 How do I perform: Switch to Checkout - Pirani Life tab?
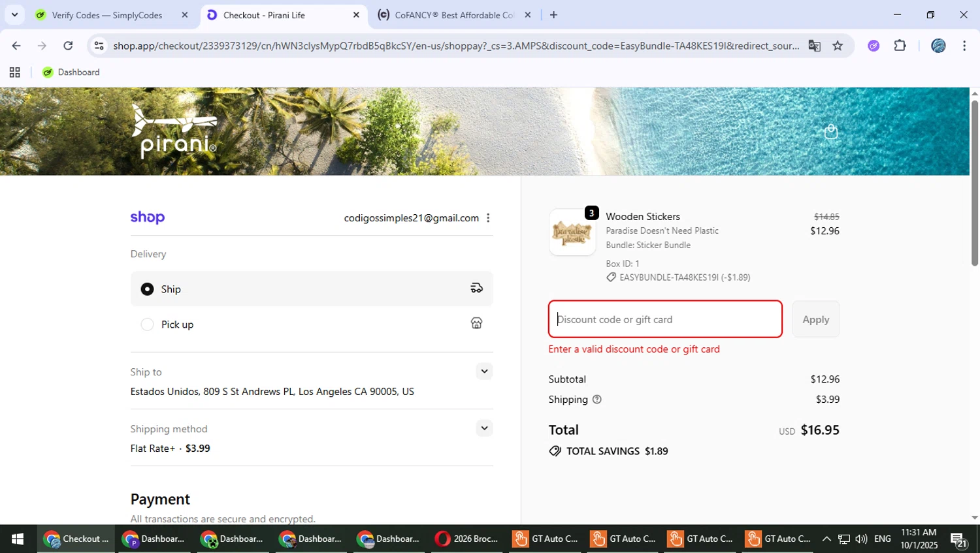click(264, 15)
